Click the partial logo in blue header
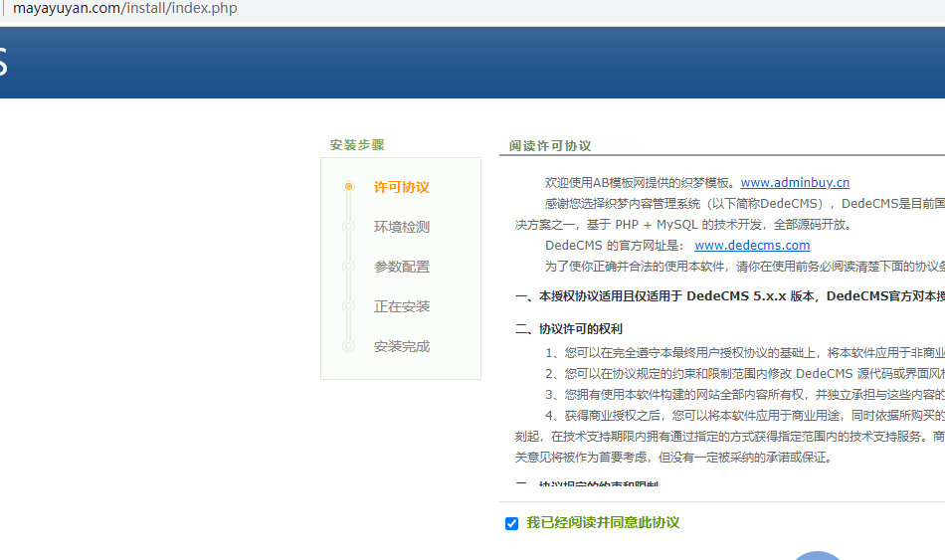 coord(4,63)
